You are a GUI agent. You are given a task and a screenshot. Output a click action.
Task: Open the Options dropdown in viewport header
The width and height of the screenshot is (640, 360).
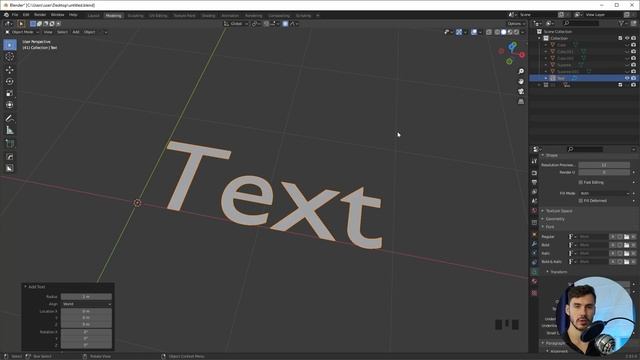click(516, 24)
